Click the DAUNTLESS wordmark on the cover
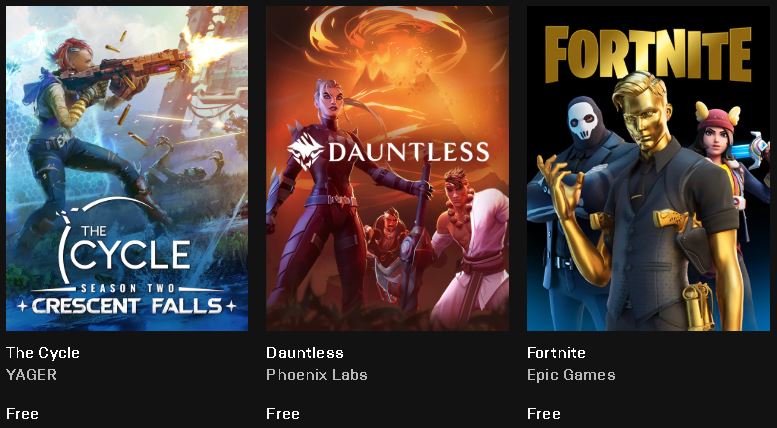Image resolution: width=777 pixels, height=428 pixels. [408, 152]
